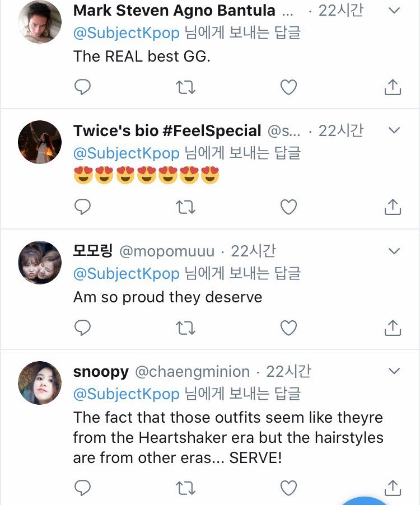Like snoopy's Heartshaker era tweet
The width and height of the screenshot is (420, 505).
pyautogui.click(x=288, y=488)
